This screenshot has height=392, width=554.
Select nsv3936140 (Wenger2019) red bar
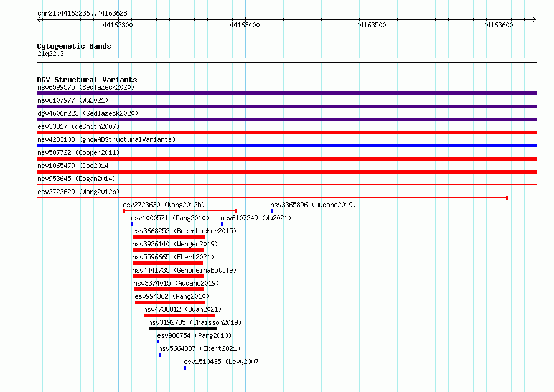(x=168, y=250)
